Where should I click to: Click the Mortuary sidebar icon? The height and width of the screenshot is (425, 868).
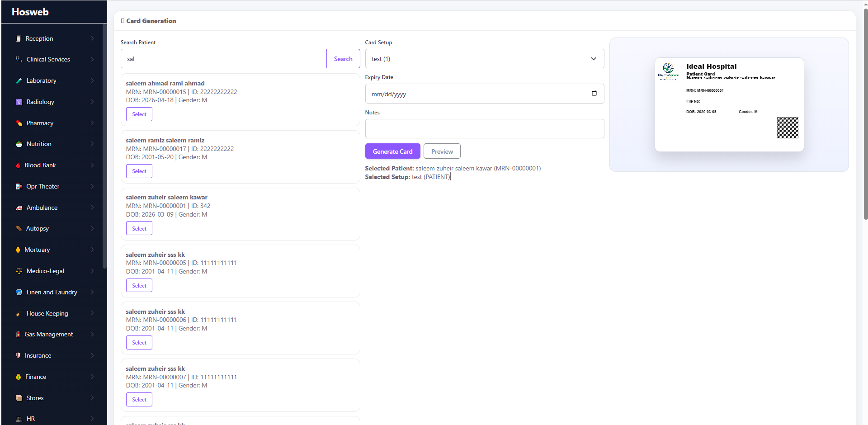18,250
